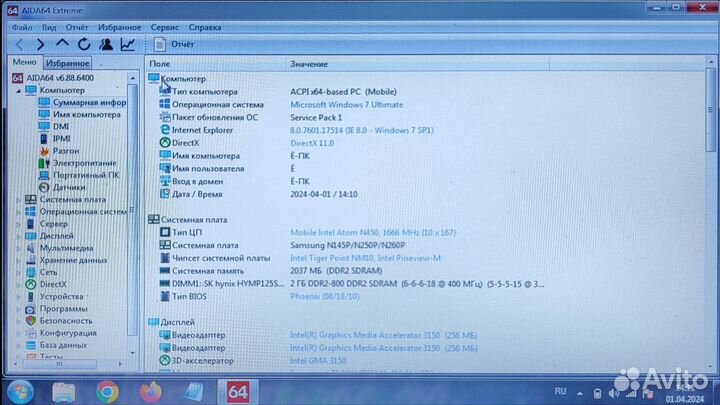Click the База данных tree icon
This screenshot has width=720, height=405.
tap(31, 345)
